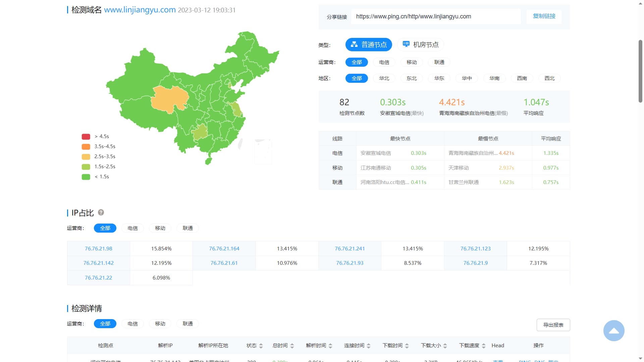Sort table by 状态 column arrows
Viewport: 644px width, 362px height.
click(x=261, y=346)
